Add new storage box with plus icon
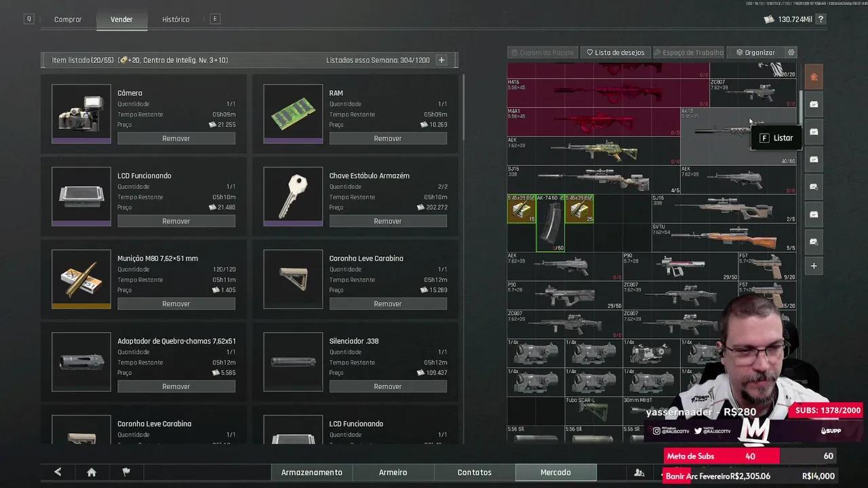 pos(814,266)
